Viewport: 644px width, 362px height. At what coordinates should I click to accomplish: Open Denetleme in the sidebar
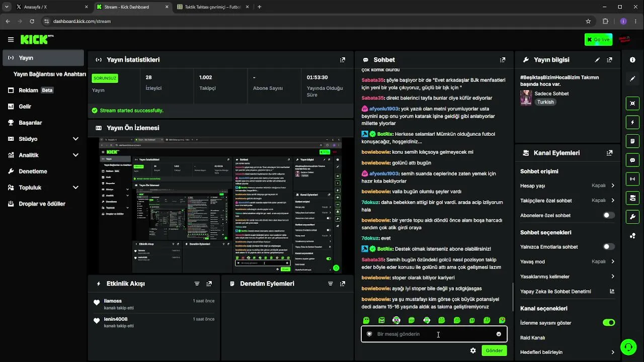[43, 171]
